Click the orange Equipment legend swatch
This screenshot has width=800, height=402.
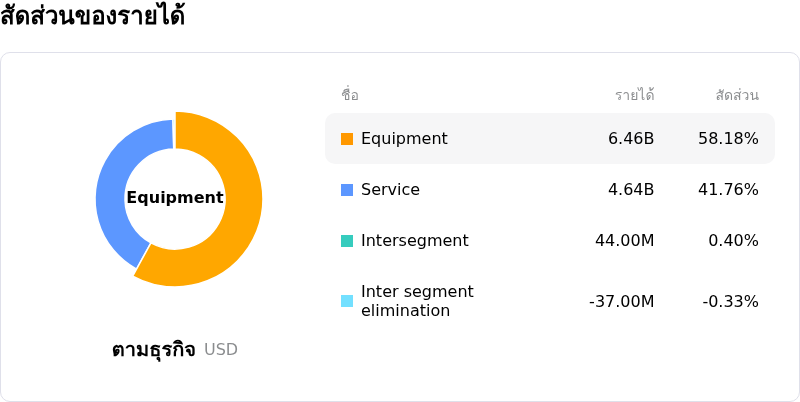[347, 139]
